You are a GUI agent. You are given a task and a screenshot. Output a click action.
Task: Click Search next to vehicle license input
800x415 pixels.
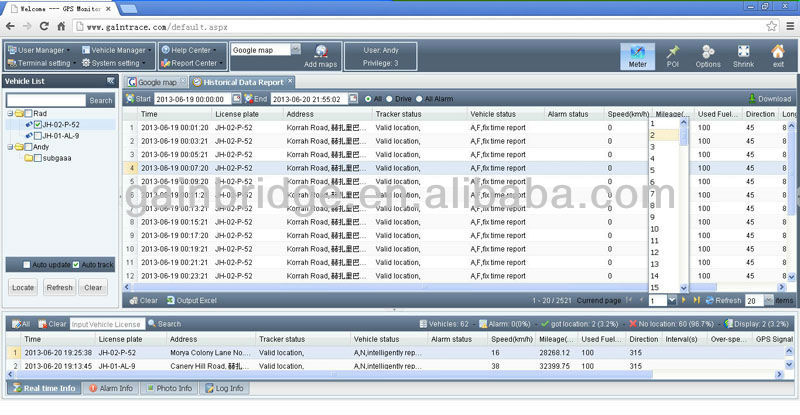pos(164,324)
